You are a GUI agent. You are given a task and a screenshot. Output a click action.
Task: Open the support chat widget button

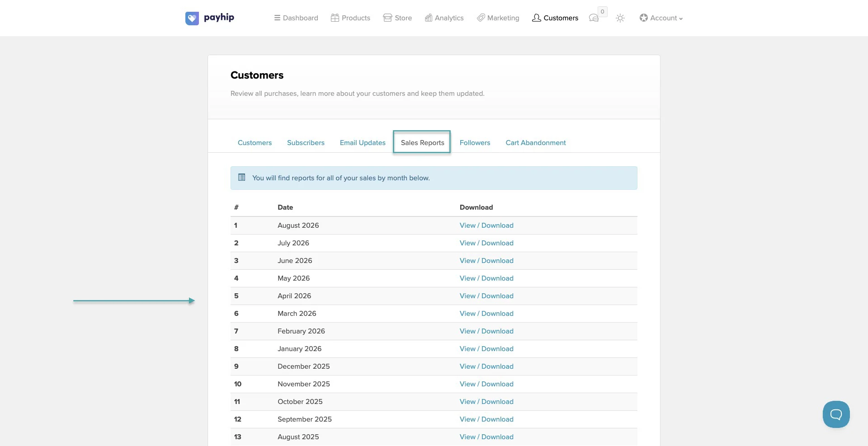click(x=836, y=414)
